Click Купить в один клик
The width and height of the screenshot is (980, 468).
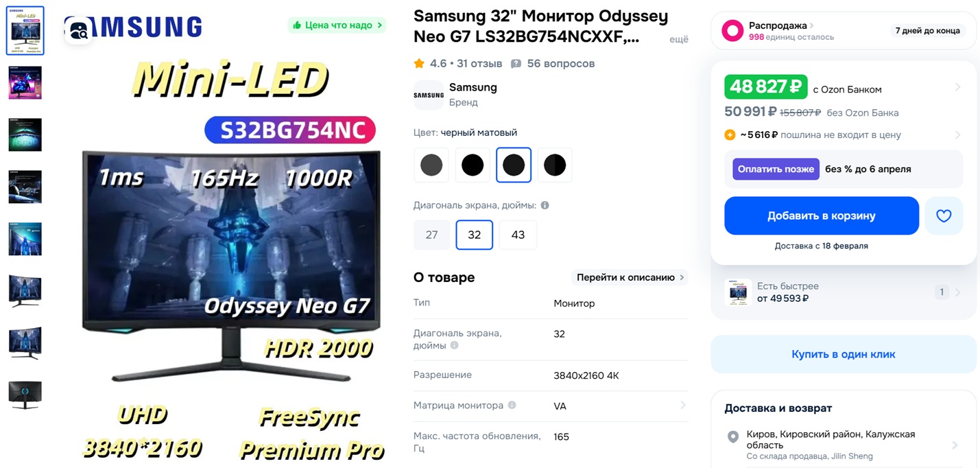pos(844,354)
